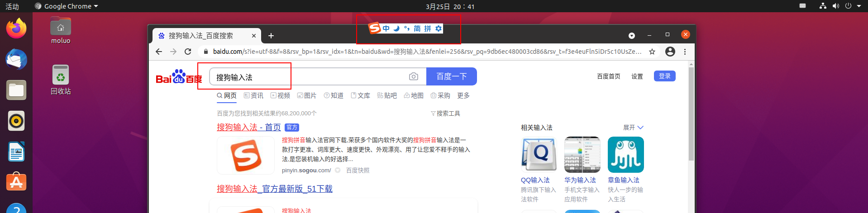Open pinyin.sogou.com/ result URL
The height and width of the screenshot is (213, 868).
pyautogui.click(x=306, y=170)
